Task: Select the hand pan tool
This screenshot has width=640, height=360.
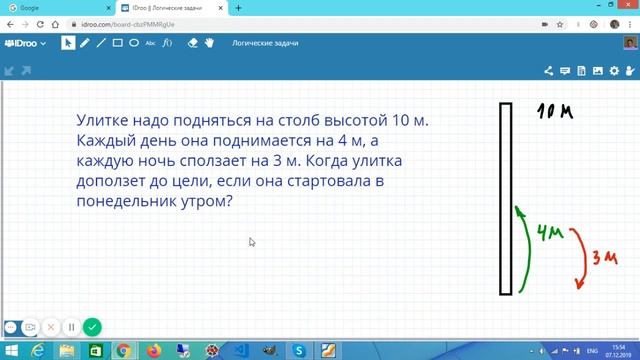Action: 209,43
